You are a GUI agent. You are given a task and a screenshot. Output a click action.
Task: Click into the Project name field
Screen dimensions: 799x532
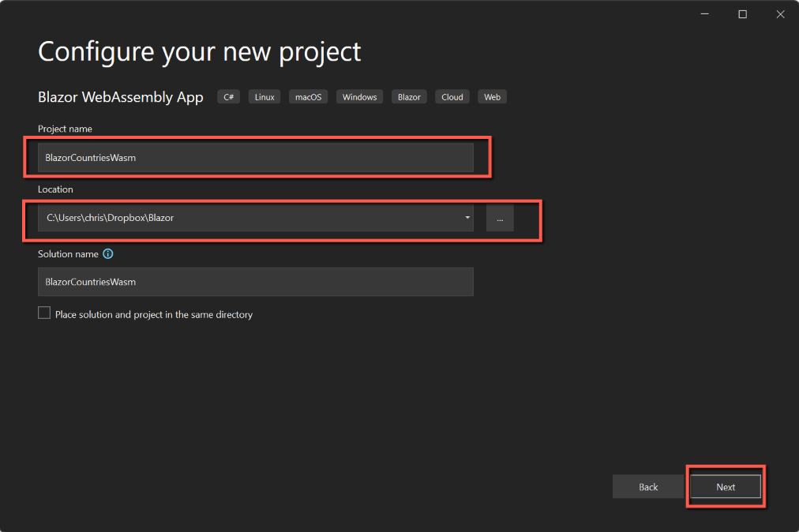click(255, 158)
